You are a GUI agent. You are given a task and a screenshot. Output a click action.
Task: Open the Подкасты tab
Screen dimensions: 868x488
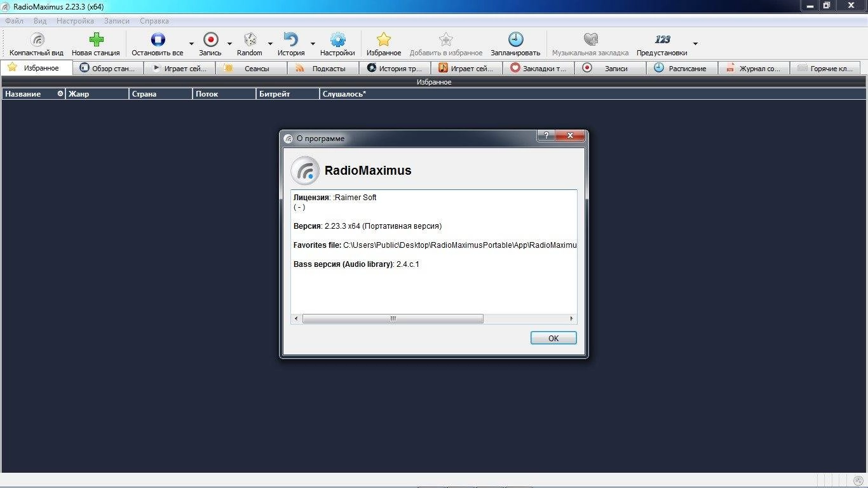pos(323,68)
